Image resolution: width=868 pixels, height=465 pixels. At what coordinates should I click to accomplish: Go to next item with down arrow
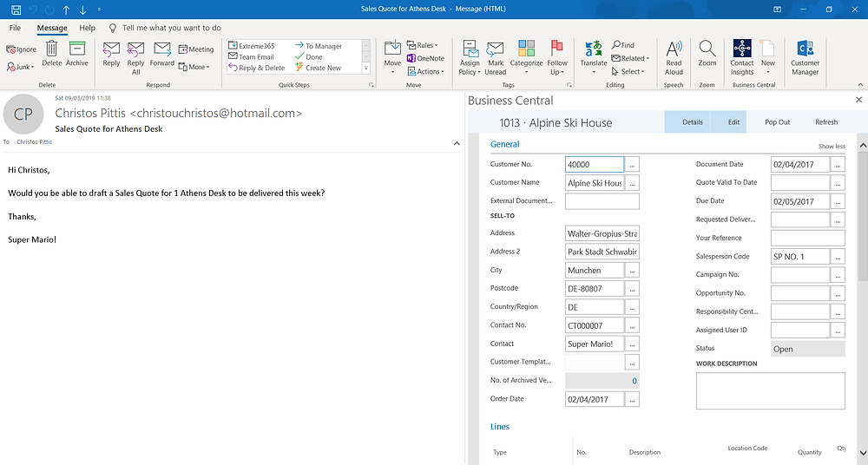pos(83,10)
